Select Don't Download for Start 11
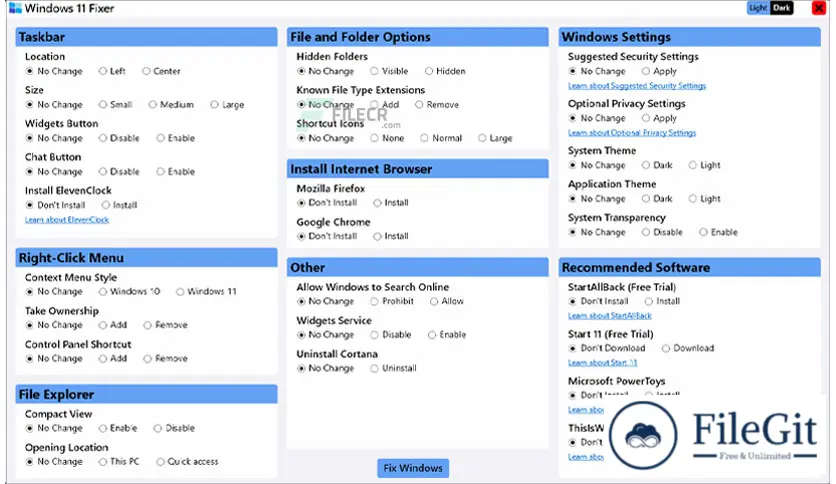The height and width of the screenshot is (484, 836). click(607, 349)
